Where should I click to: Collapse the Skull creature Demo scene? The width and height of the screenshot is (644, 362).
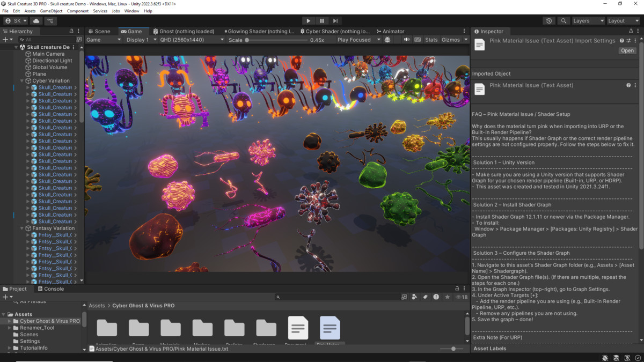pos(16,47)
